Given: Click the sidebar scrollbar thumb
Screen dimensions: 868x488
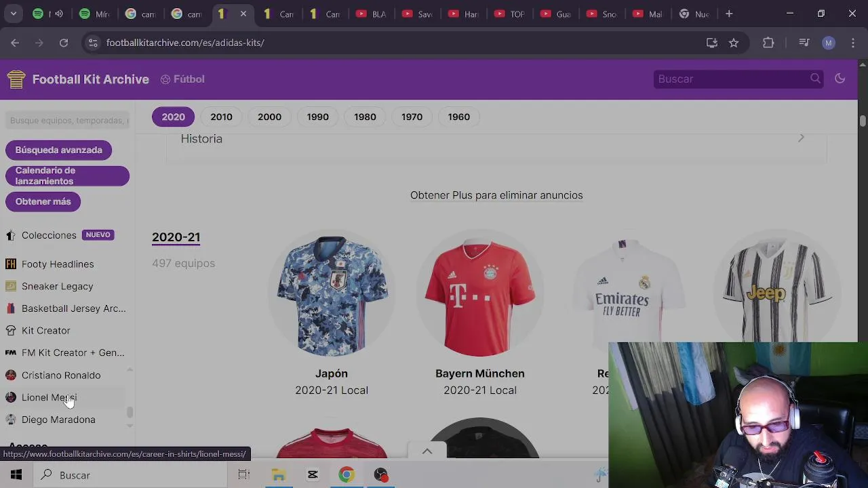Looking at the screenshot, I should [x=130, y=412].
